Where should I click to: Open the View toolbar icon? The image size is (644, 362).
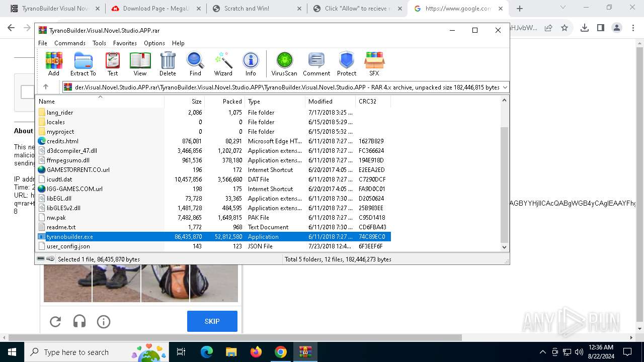pos(140,64)
